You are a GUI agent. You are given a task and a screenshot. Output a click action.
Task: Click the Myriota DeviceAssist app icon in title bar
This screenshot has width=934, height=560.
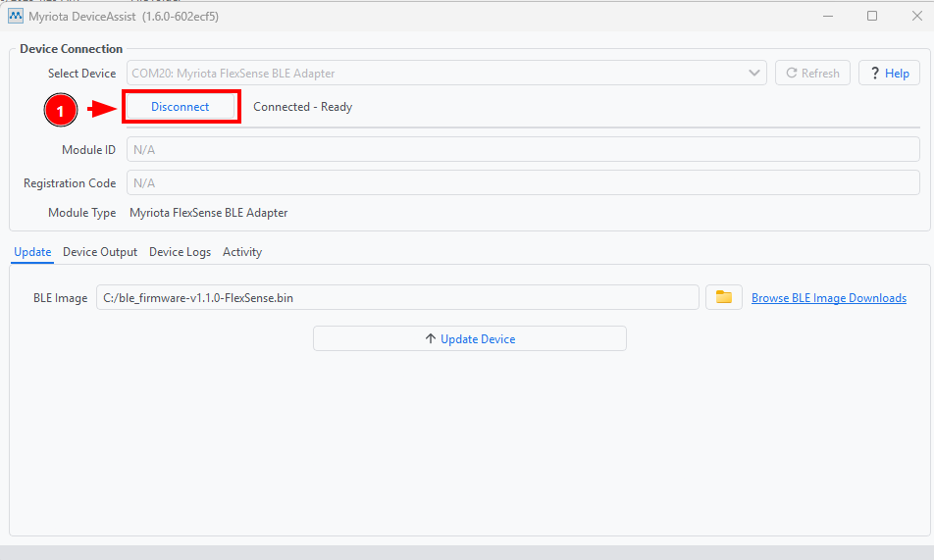16,16
